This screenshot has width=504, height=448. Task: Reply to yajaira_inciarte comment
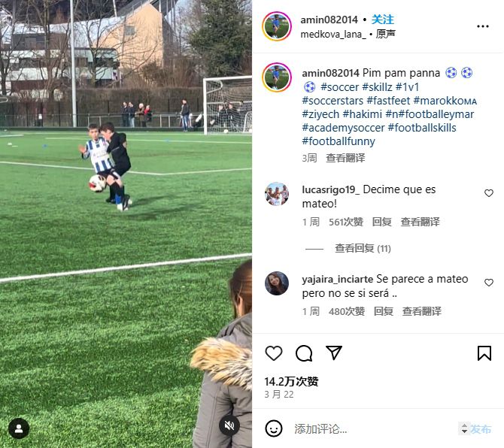(x=383, y=311)
